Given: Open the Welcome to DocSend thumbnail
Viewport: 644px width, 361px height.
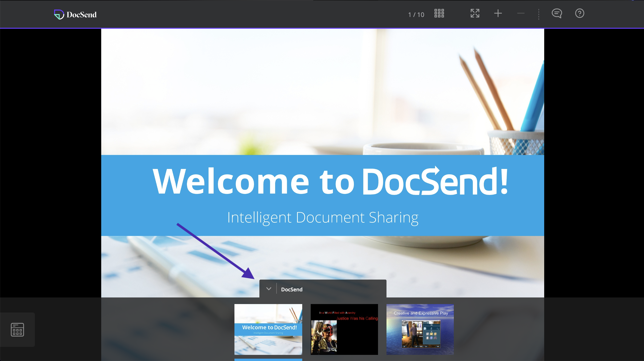Looking at the screenshot, I should click(268, 329).
